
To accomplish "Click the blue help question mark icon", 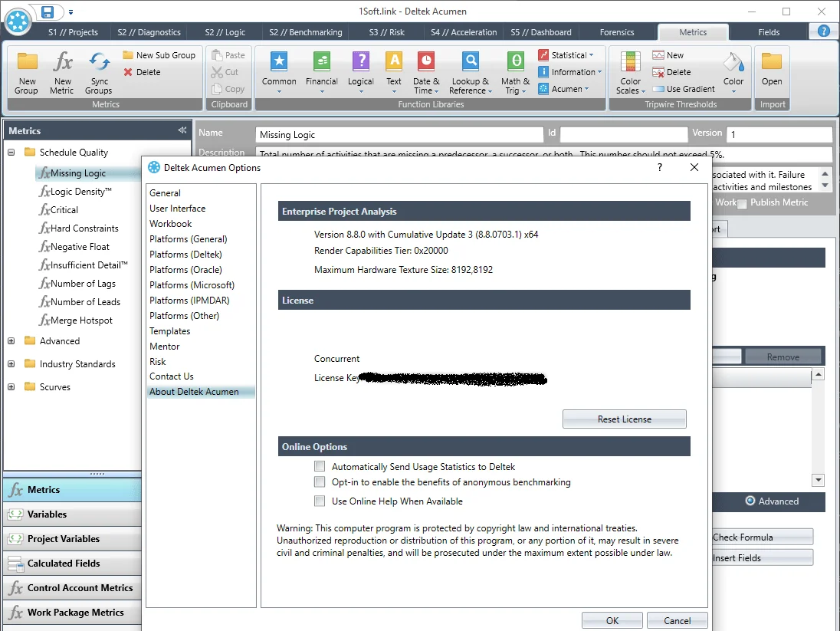I will pos(824,31).
